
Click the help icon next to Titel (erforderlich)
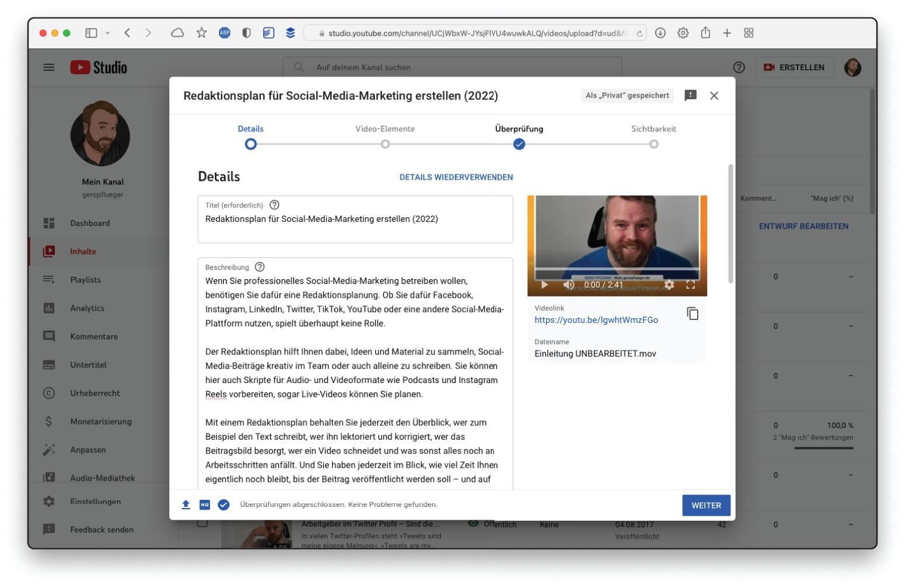click(274, 205)
